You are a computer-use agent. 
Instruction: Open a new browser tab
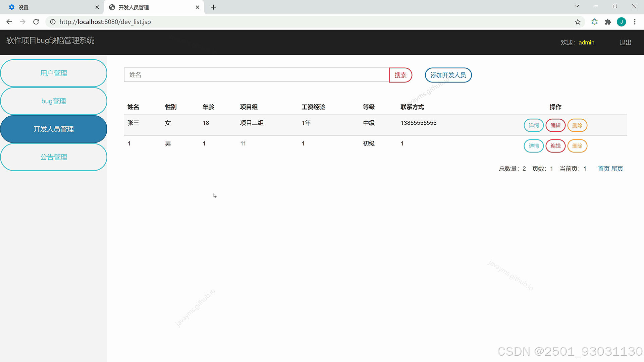213,7
